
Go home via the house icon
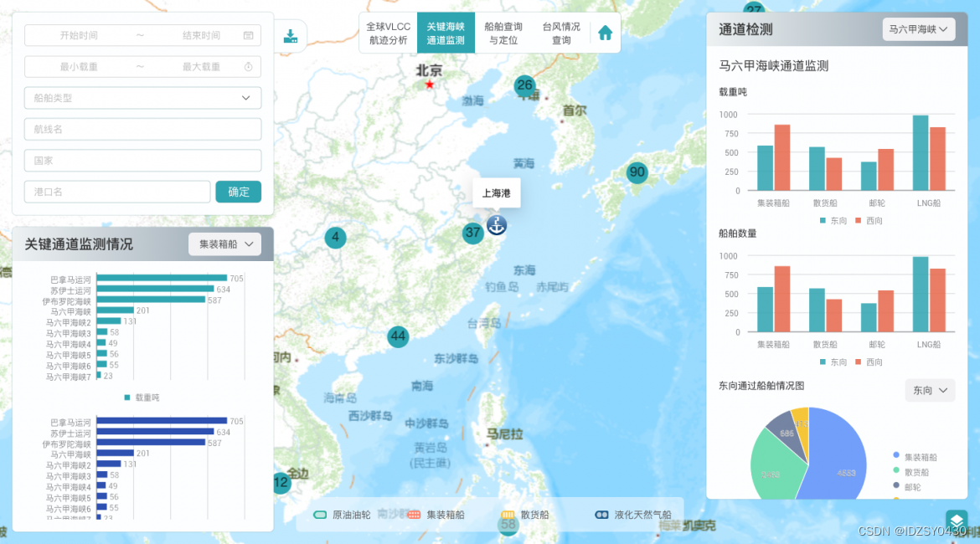(x=605, y=33)
